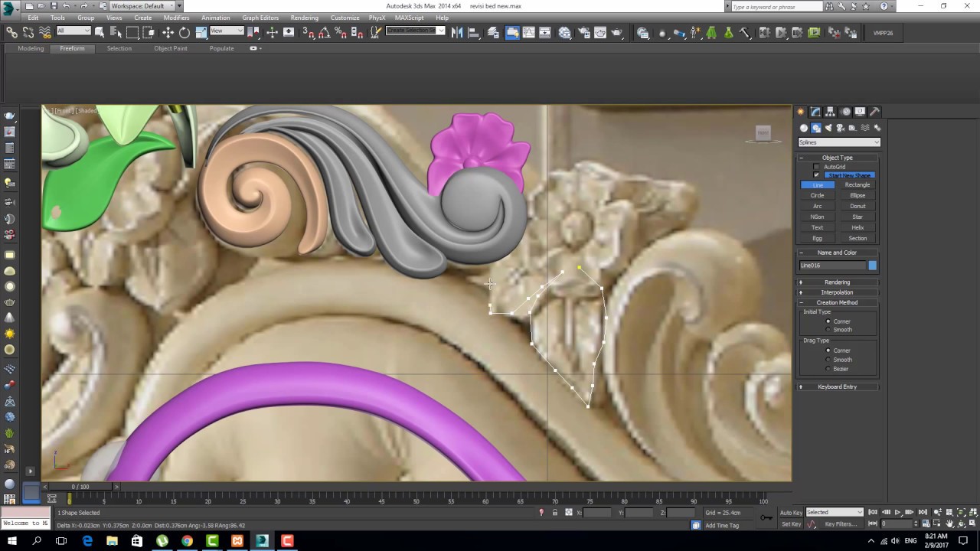Select Smooth under Drag Type
This screenshot has width=980, height=551.
pos(828,360)
